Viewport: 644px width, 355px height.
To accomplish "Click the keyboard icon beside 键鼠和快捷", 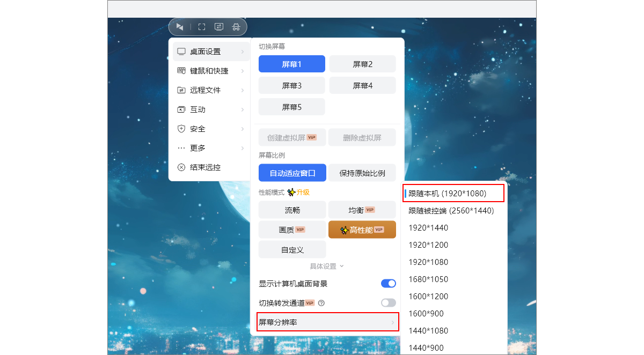I will point(181,70).
